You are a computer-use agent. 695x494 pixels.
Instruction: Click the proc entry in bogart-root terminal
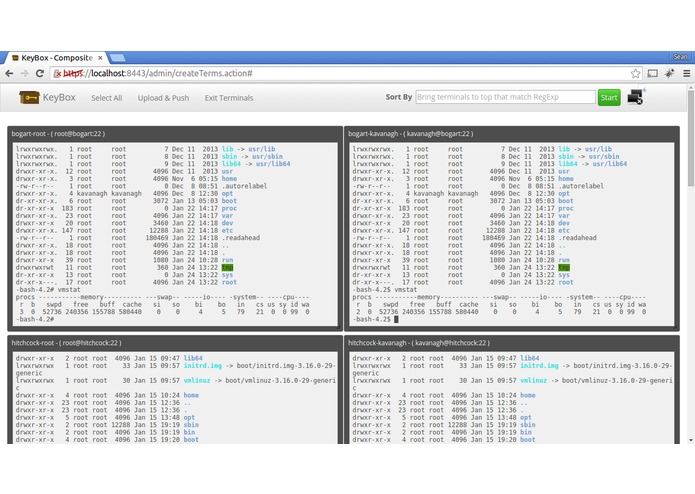[229, 208]
